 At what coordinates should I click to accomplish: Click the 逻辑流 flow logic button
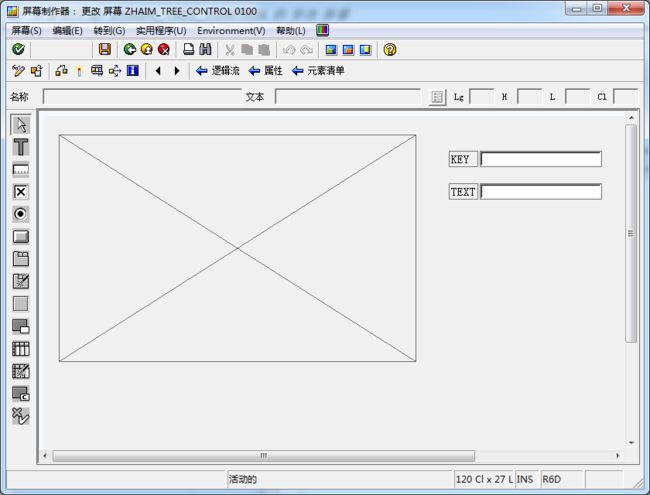point(218,71)
